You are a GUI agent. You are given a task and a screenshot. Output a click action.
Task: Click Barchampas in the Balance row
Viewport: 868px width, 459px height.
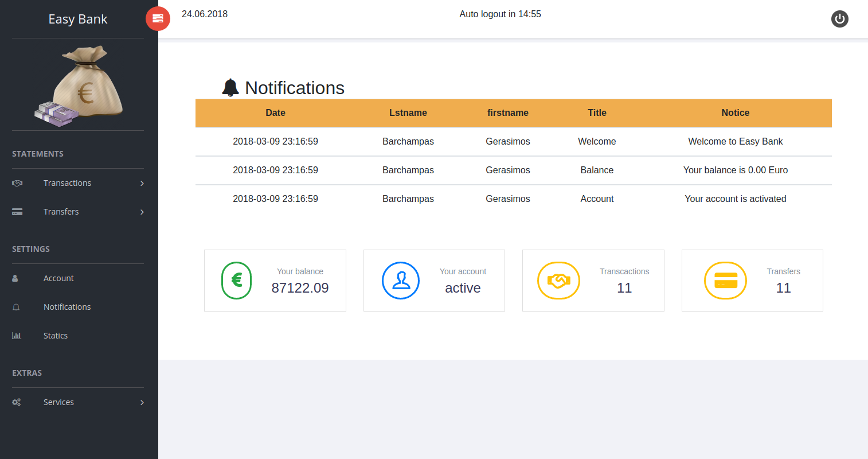click(x=408, y=170)
